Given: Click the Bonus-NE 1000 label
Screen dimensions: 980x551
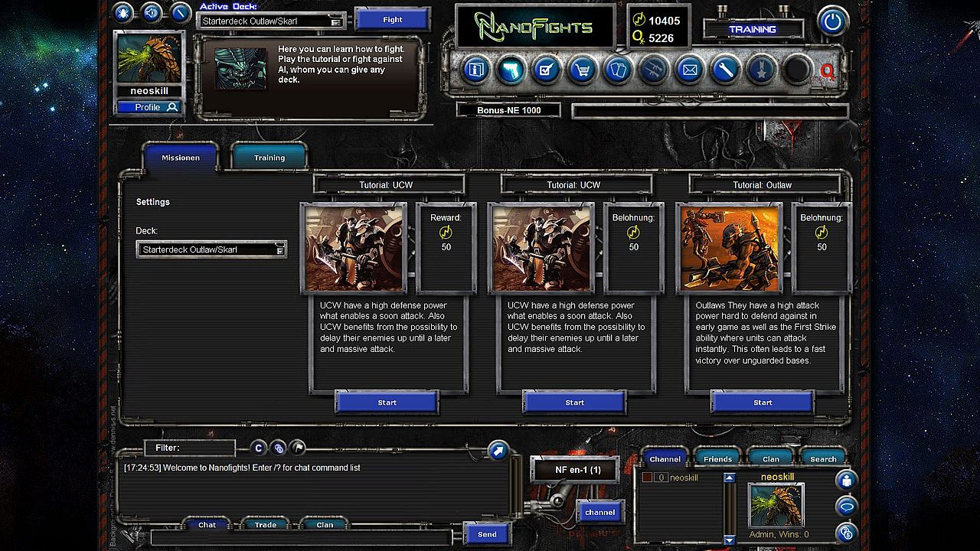Looking at the screenshot, I should click(x=508, y=110).
